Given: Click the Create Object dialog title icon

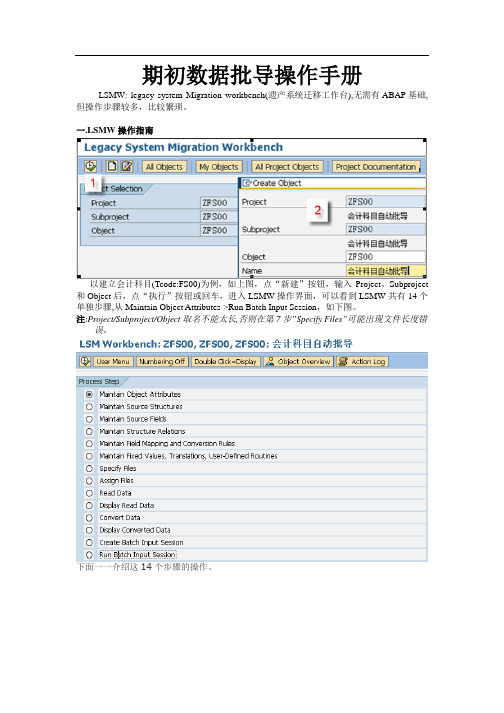Looking at the screenshot, I should pos(247,183).
